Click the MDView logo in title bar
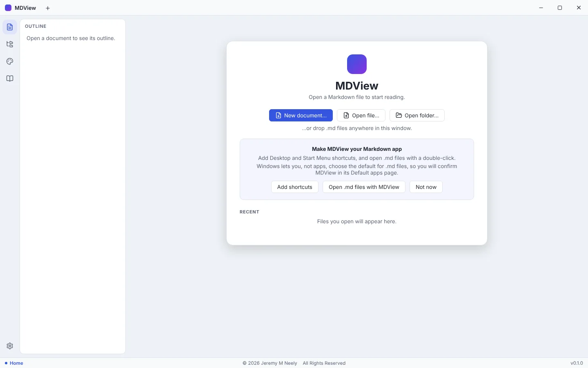This screenshot has width=588, height=368. [x=8, y=8]
